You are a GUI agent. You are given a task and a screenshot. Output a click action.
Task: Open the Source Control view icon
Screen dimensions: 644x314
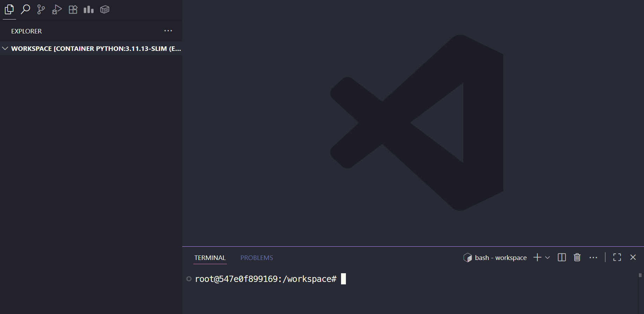point(41,9)
